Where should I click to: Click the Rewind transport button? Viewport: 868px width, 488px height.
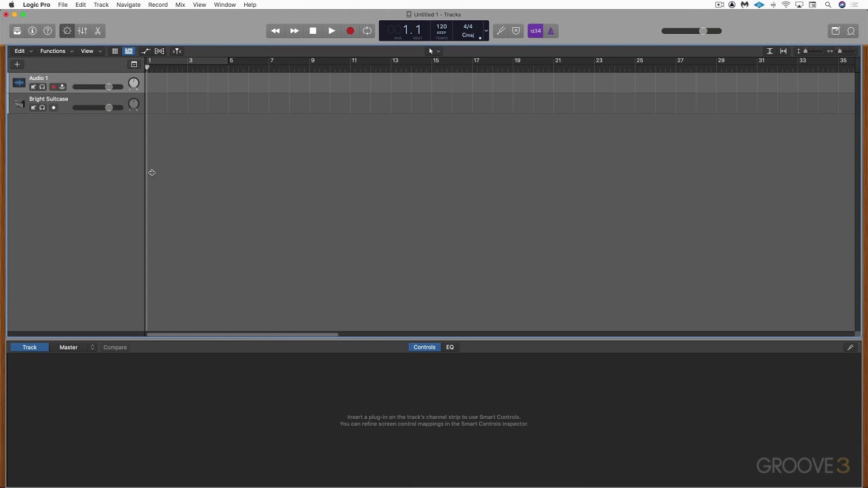(275, 30)
